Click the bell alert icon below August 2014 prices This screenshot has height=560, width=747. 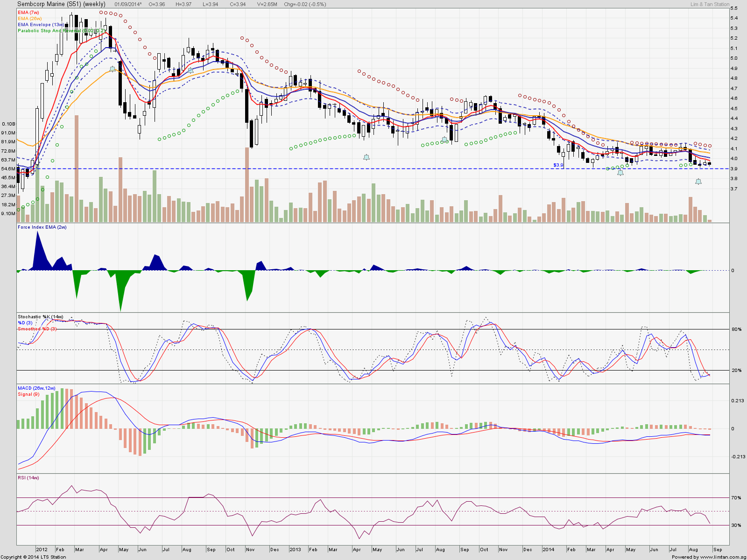pyautogui.click(x=698, y=182)
